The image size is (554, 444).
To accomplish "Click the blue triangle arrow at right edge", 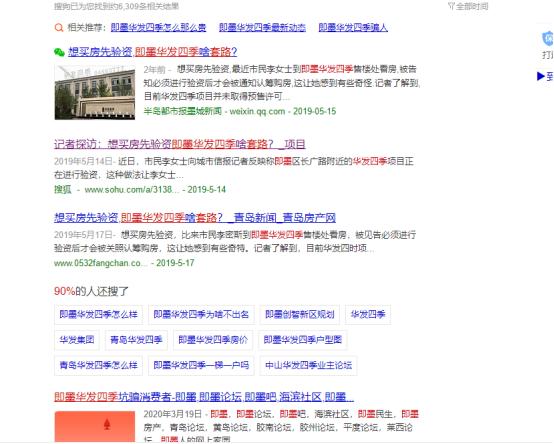I will point(540,76).
